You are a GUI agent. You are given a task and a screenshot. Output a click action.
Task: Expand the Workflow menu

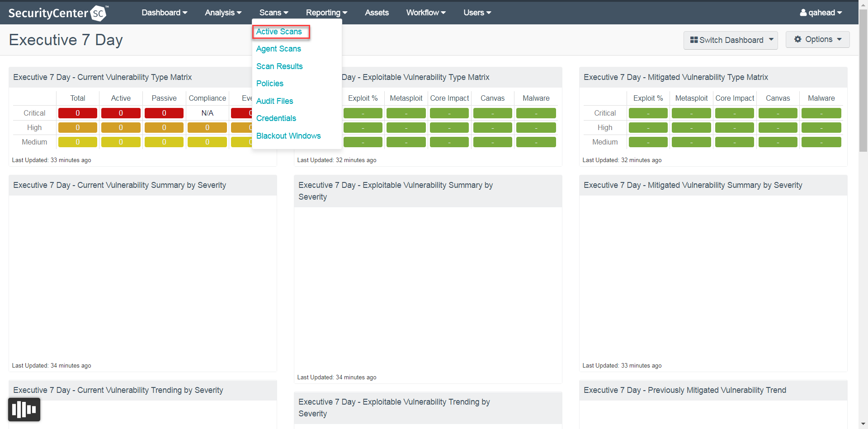click(x=425, y=13)
